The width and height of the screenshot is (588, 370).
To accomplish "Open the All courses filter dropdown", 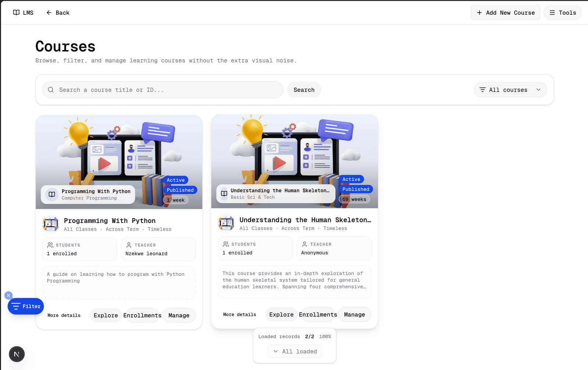I will click(510, 90).
